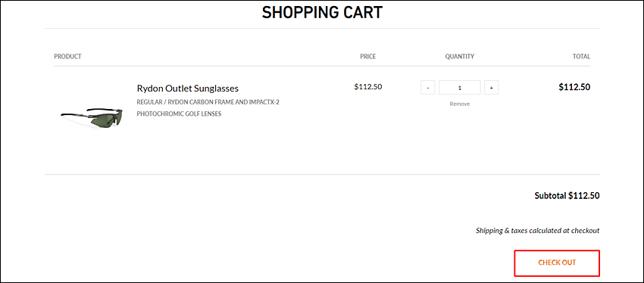644x283 pixels.
Task: Click the green lens in the product image
Action: pyautogui.click(x=109, y=120)
